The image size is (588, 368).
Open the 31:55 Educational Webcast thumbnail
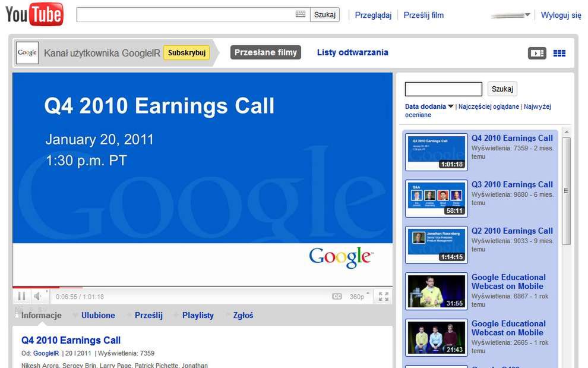coord(437,291)
